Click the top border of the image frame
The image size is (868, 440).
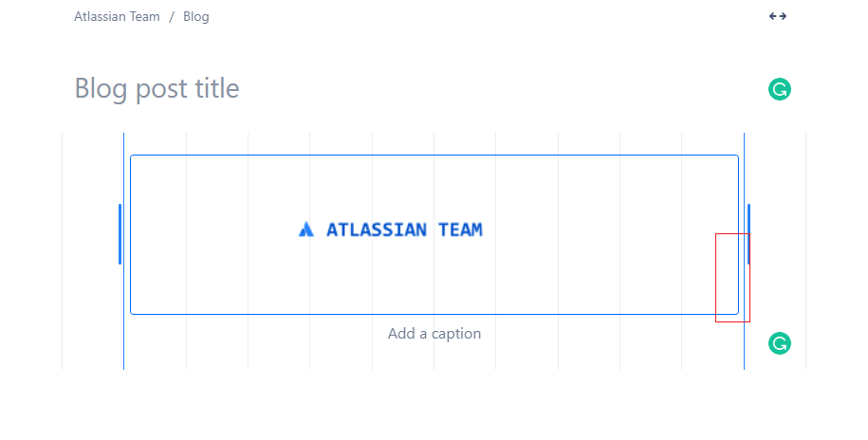point(434,156)
